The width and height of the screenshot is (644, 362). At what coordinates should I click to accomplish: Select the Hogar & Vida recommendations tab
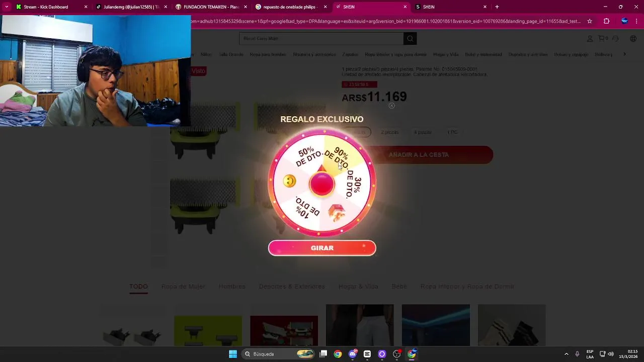pyautogui.click(x=358, y=287)
